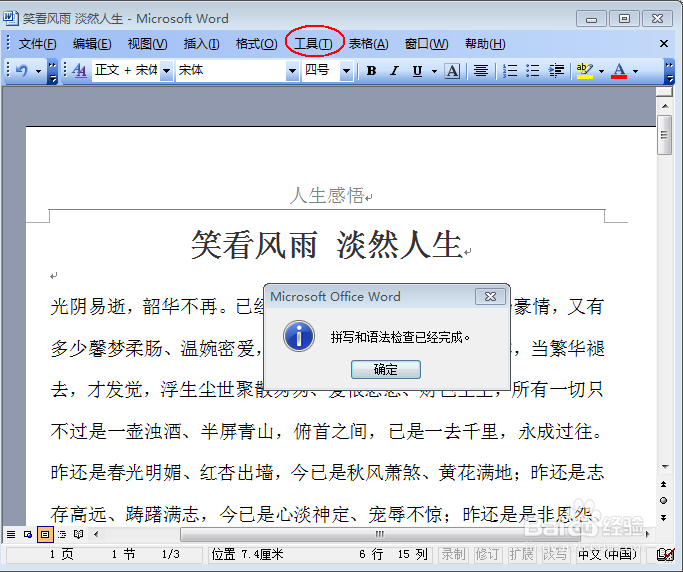683x572 pixels.
Task: Switch to Web Layout view icon
Action: [x=28, y=534]
